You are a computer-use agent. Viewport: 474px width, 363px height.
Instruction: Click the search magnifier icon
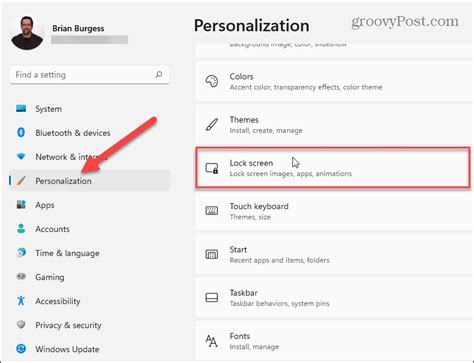point(159,74)
